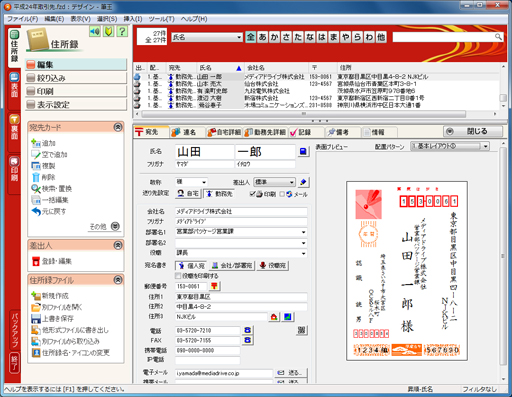The width and height of the screenshot is (512, 397).
Task: Click 印刷 button in left panel
Action: click(76, 91)
